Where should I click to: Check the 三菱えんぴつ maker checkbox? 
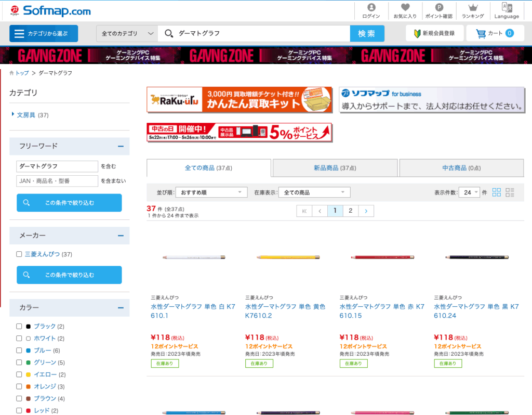tap(19, 254)
